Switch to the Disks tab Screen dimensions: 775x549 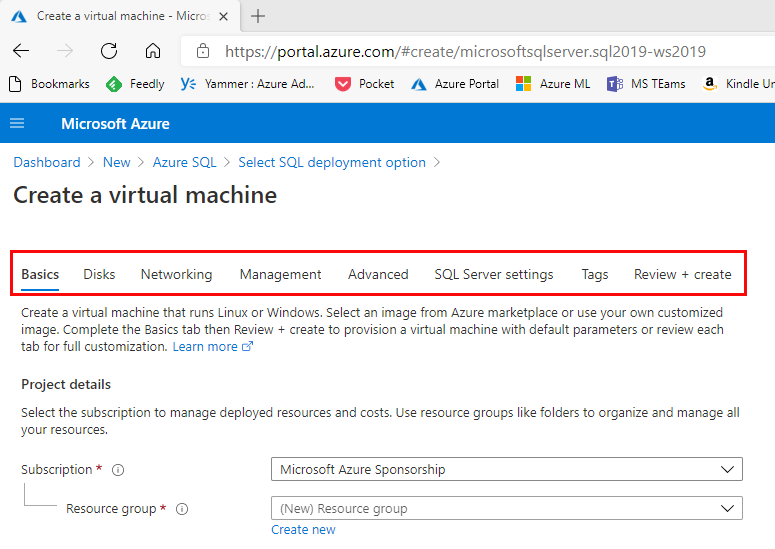pos(99,274)
